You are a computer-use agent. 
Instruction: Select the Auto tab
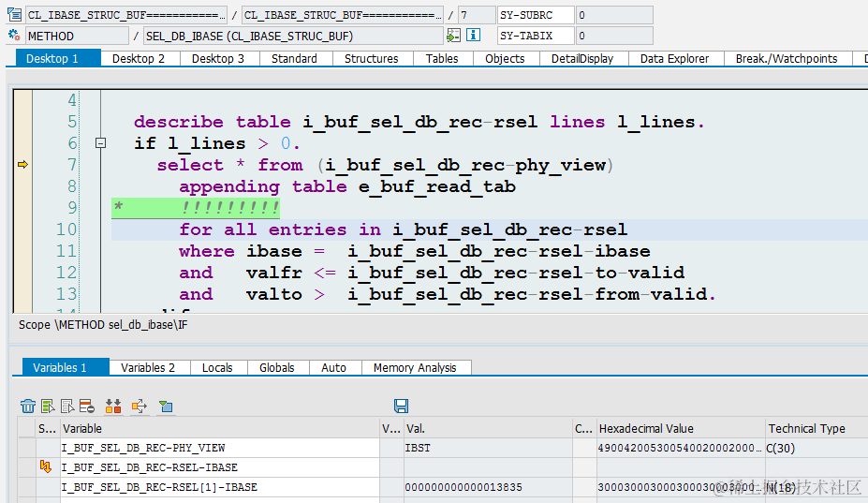[x=333, y=368]
